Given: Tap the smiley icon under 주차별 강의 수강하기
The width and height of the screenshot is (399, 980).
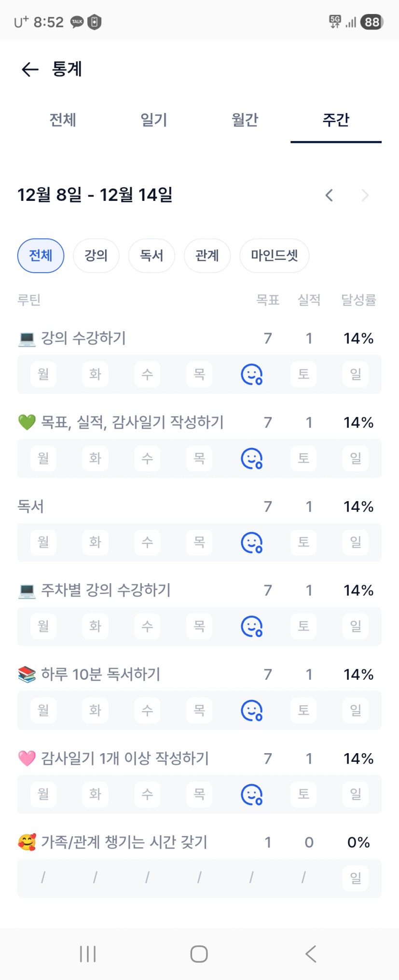Looking at the screenshot, I should tap(251, 626).
